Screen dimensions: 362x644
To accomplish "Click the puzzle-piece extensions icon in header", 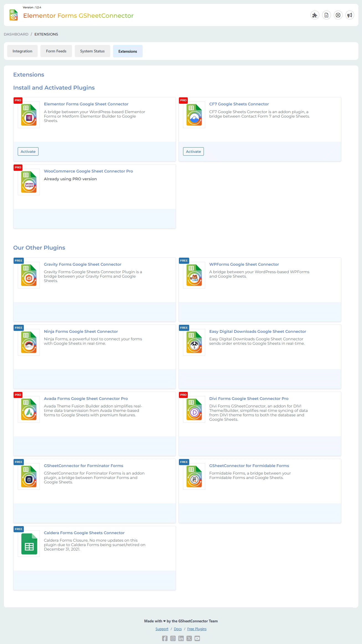I will coord(315,15).
